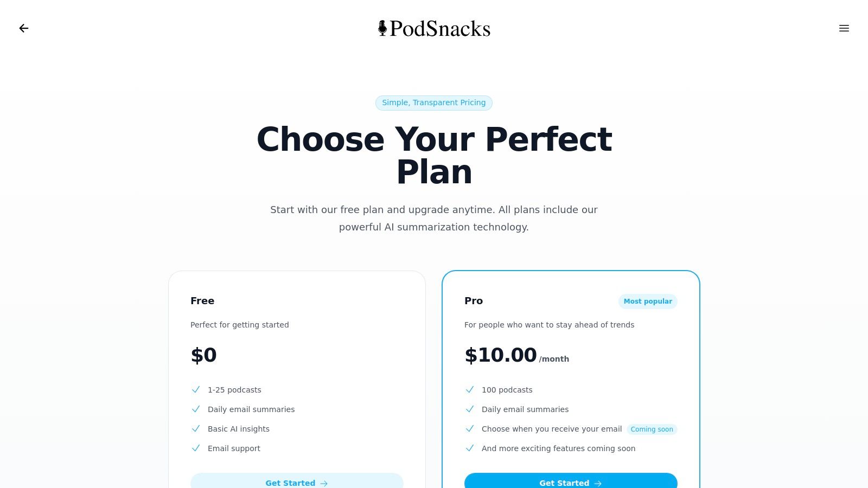This screenshot has width=868, height=488.
Task: Click the Coming soon badge
Action: (652, 429)
